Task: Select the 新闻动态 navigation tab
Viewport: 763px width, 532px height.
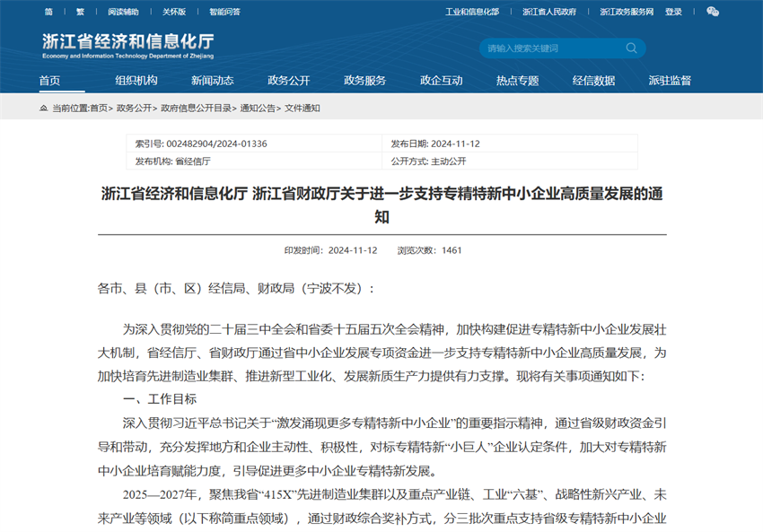Action: point(213,81)
